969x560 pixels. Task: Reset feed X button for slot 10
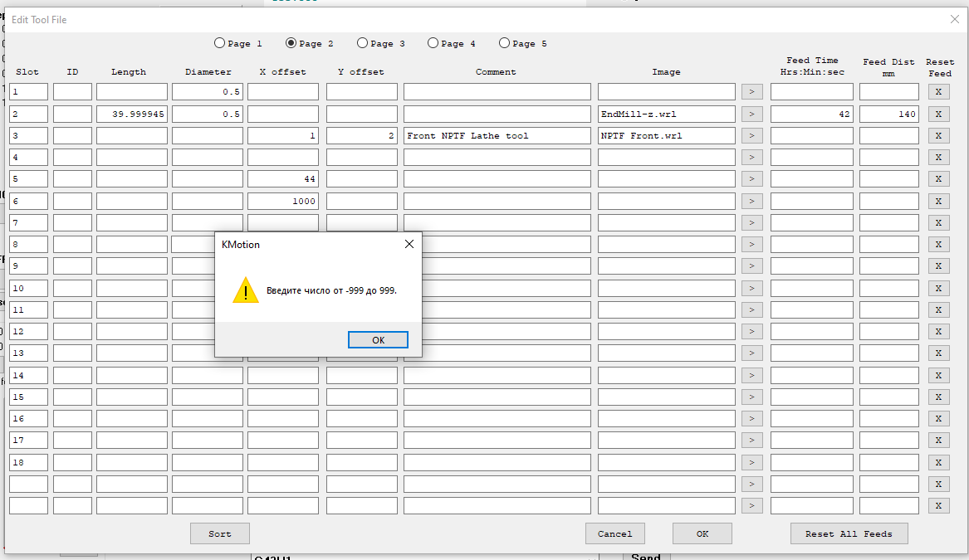click(938, 288)
